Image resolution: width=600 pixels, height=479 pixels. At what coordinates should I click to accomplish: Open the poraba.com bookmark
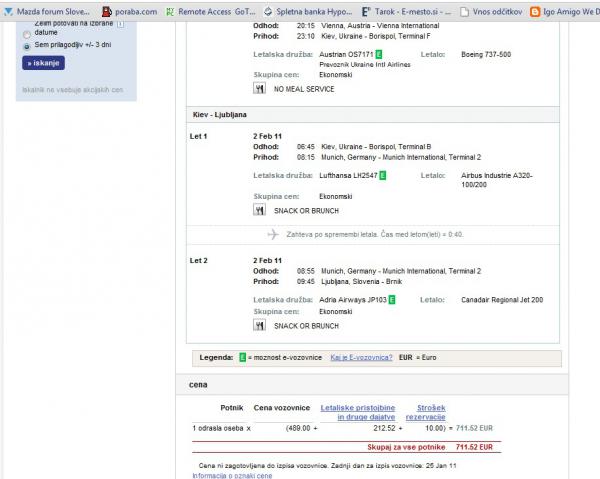(x=131, y=12)
